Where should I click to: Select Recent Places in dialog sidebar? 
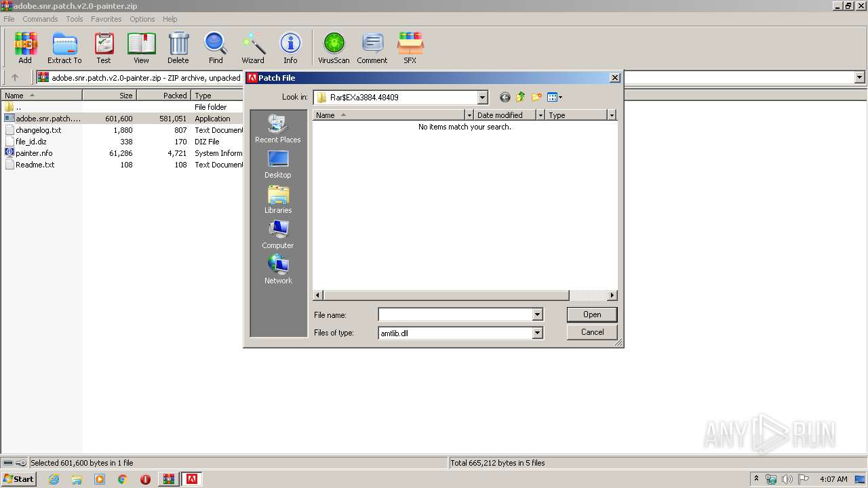[278, 129]
